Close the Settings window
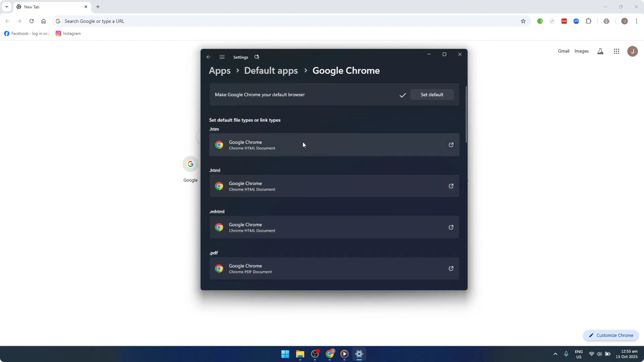Viewport: 644px width, 362px height. pos(460,54)
